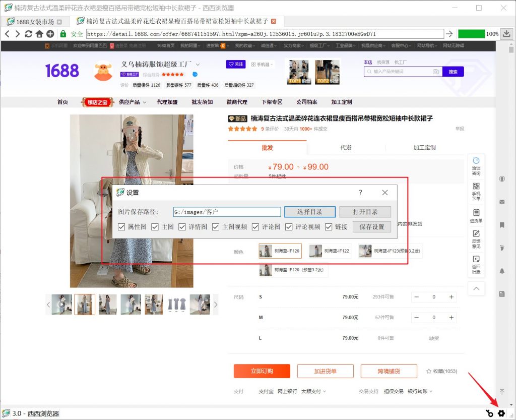
Task: Click the 手机下单 QR code icon
Action: (476, 190)
